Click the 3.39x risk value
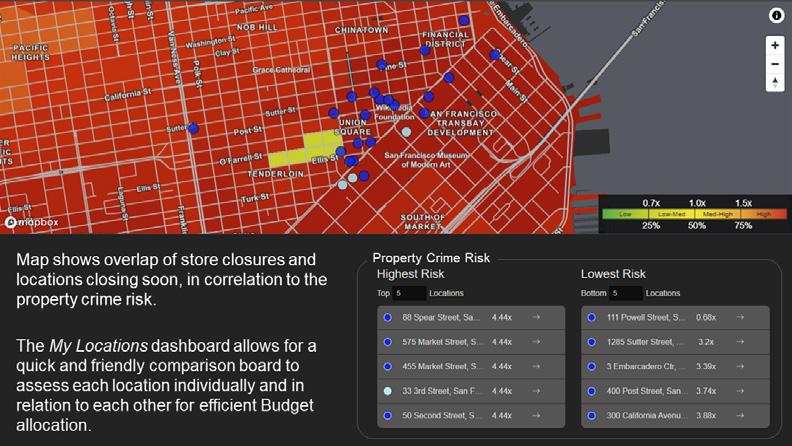 point(706,366)
